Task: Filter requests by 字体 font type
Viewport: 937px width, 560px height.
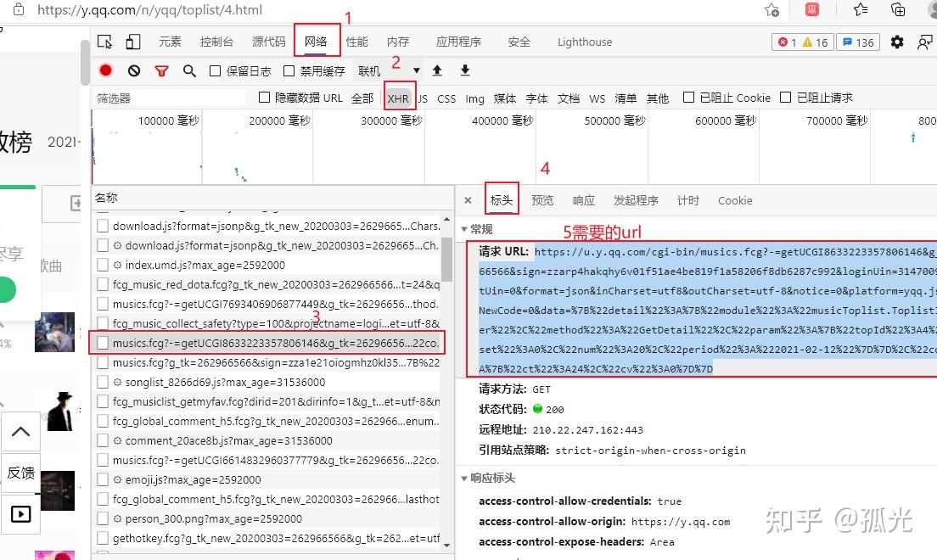Action: (536, 98)
